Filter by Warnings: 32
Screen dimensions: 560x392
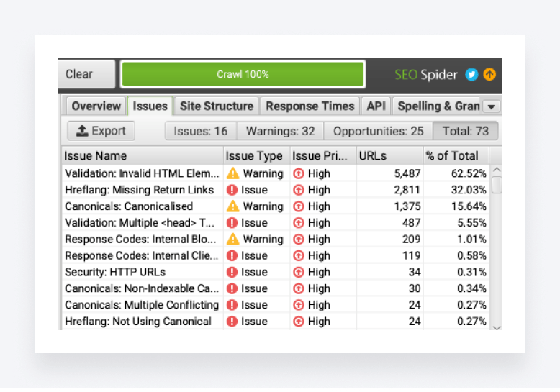[x=280, y=131]
